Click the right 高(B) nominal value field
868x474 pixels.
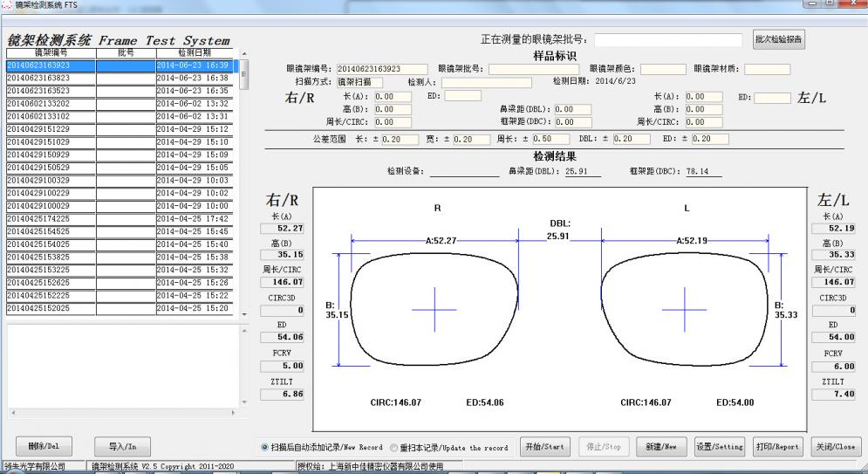point(393,109)
